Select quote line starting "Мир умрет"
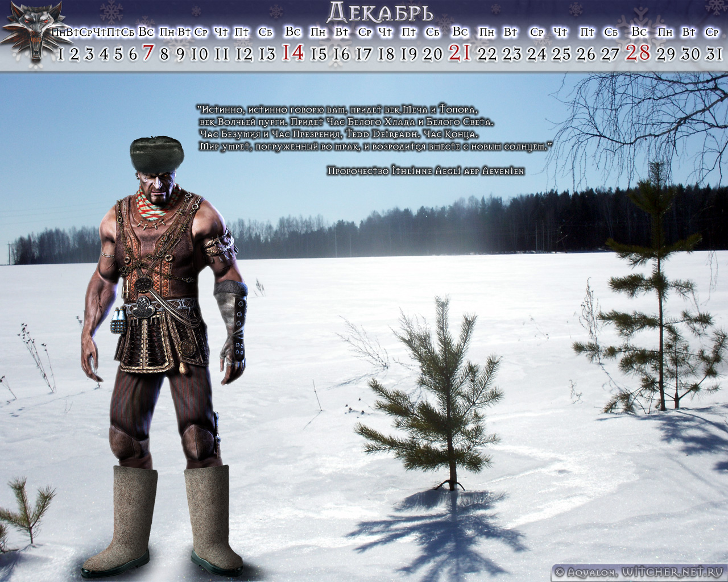728x582 pixels. click(376, 147)
